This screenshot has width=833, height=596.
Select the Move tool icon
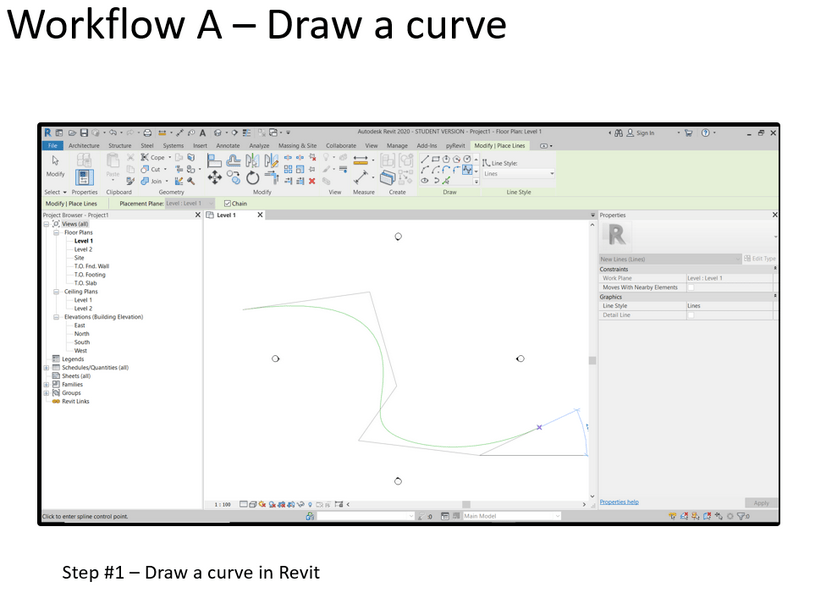pyautogui.click(x=215, y=180)
